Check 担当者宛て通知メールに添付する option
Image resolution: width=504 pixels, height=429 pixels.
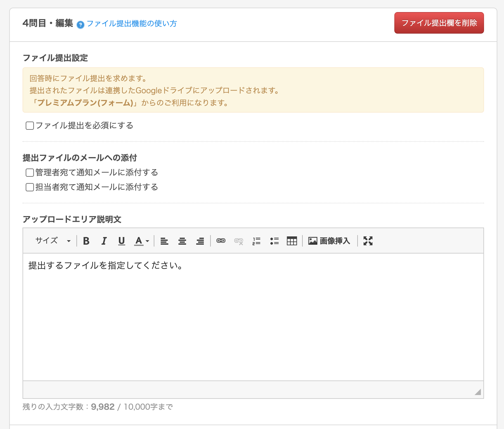click(x=30, y=187)
